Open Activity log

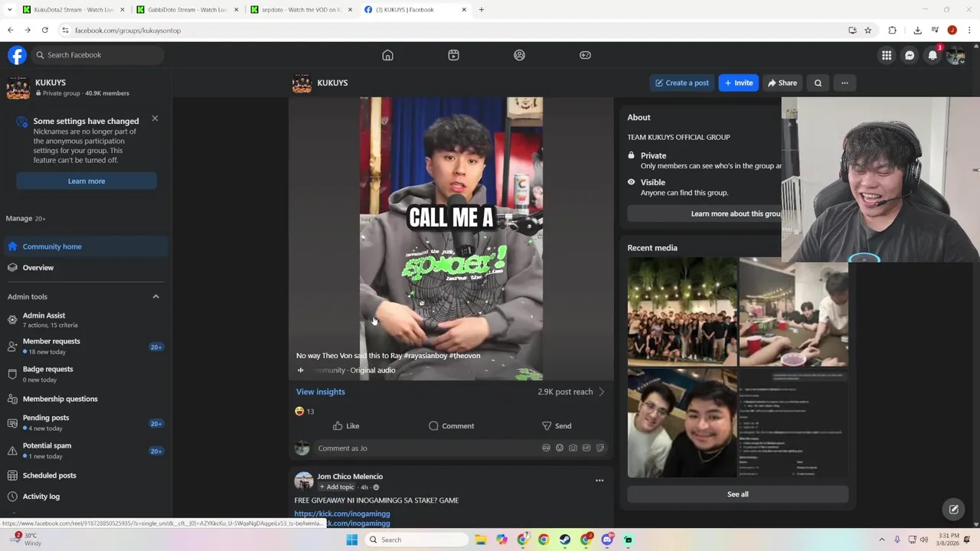tap(86, 497)
